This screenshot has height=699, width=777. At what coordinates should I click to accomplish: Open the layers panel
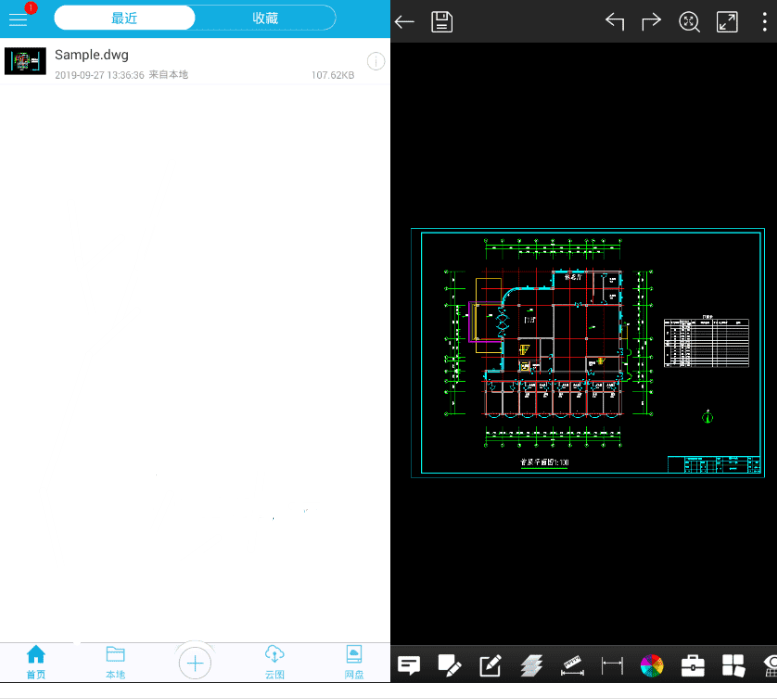click(531, 665)
